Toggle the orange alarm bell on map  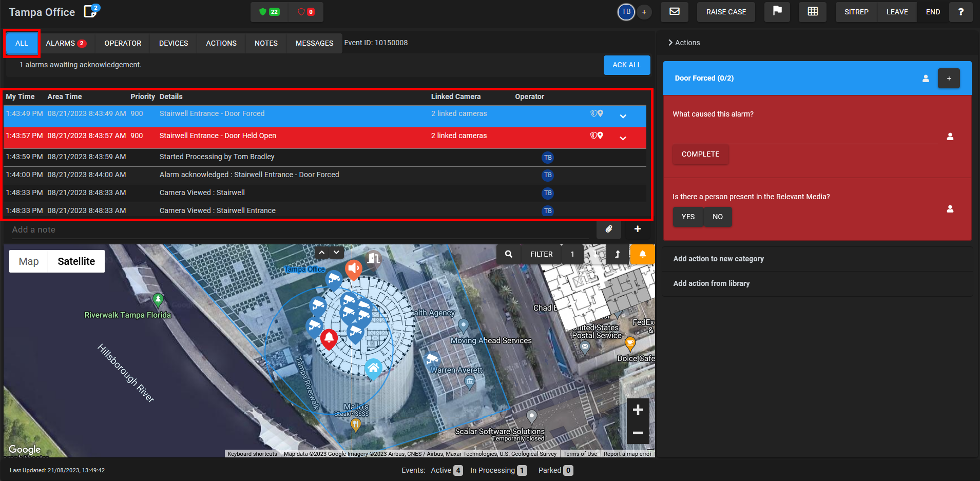[x=642, y=254]
